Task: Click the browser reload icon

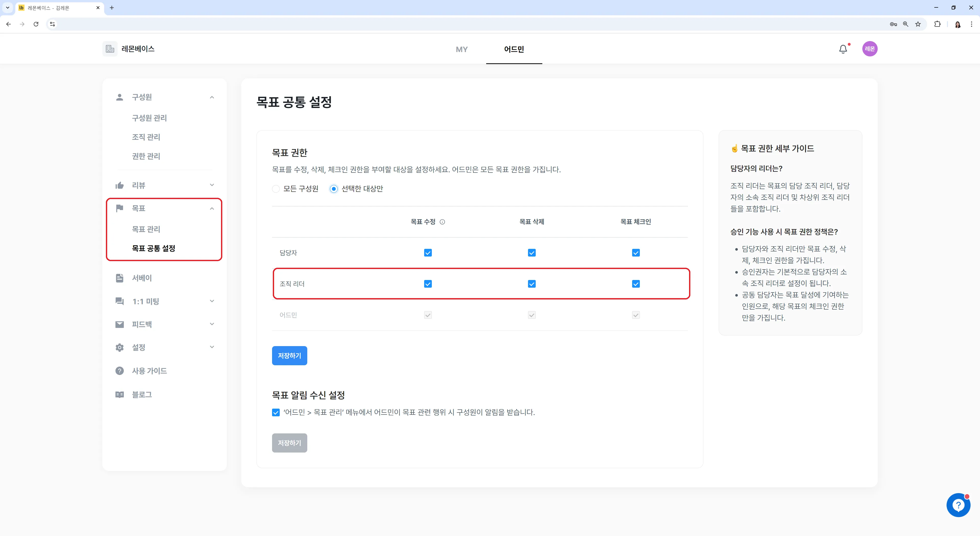Action: coord(36,24)
